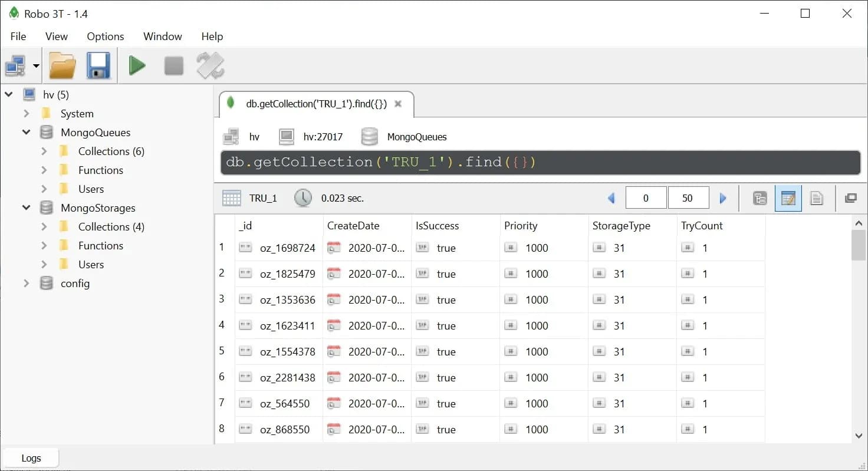Screen dimensions: 868x471
Task: Click the CreateDate column header
Action: point(367,226)
